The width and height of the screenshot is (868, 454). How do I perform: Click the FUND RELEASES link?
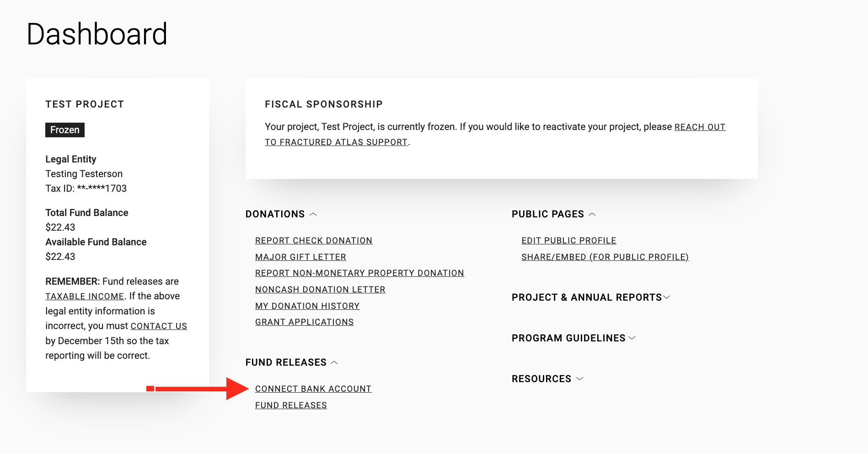pos(291,405)
